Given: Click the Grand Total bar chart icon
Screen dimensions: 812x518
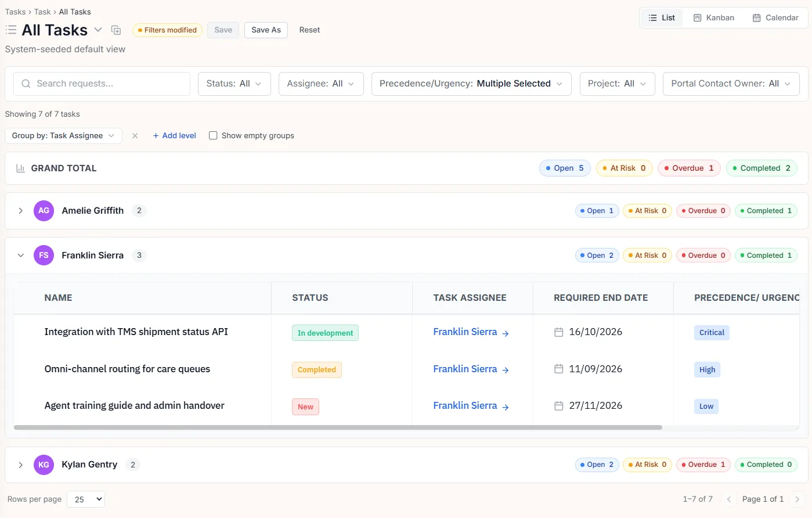Looking at the screenshot, I should pyautogui.click(x=20, y=168).
